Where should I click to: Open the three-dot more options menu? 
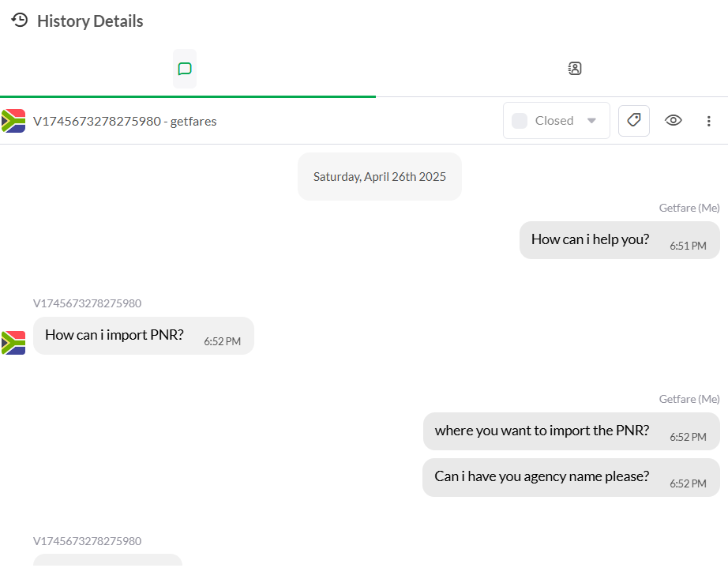[708, 121]
